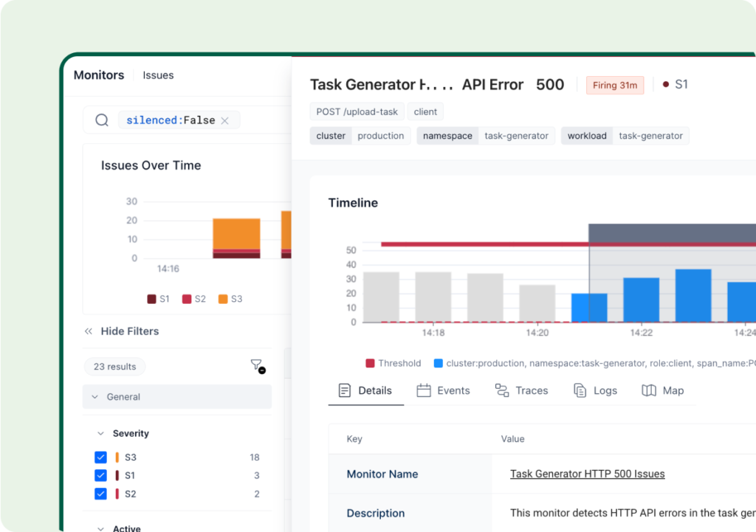Click the filter funnel icon

[x=256, y=365]
